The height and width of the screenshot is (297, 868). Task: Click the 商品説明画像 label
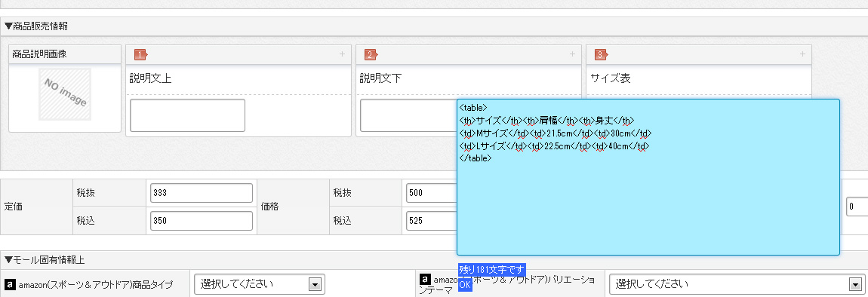click(x=40, y=54)
